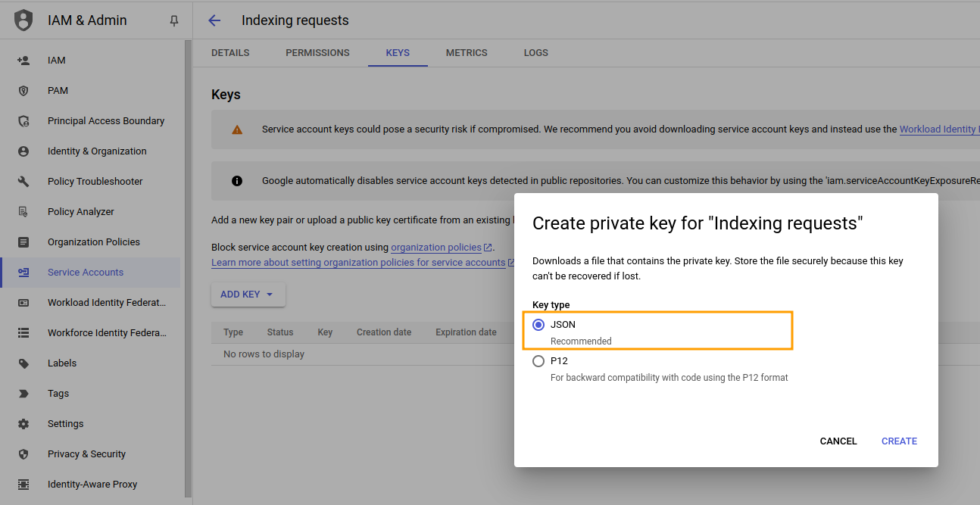The image size is (980, 505).
Task: Click the Settings gear icon
Action: [x=23, y=423]
